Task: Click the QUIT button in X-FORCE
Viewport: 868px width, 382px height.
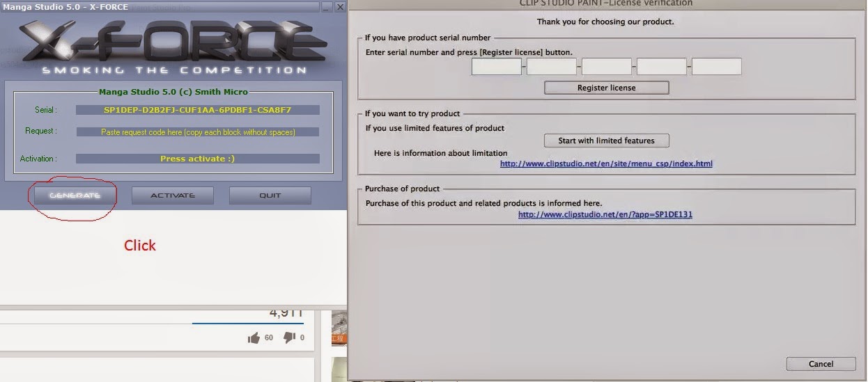Action: [270, 196]
